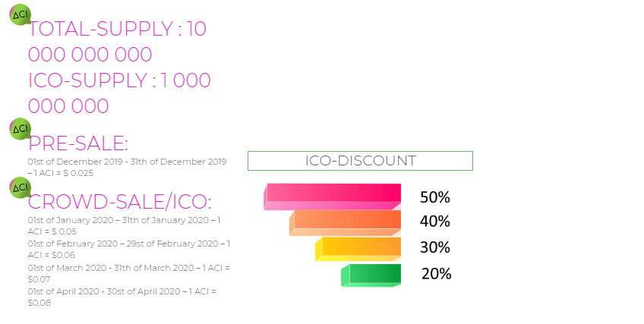Click the ACI logo beside TOTAL-SUPPLY

[x=20, y=14]
